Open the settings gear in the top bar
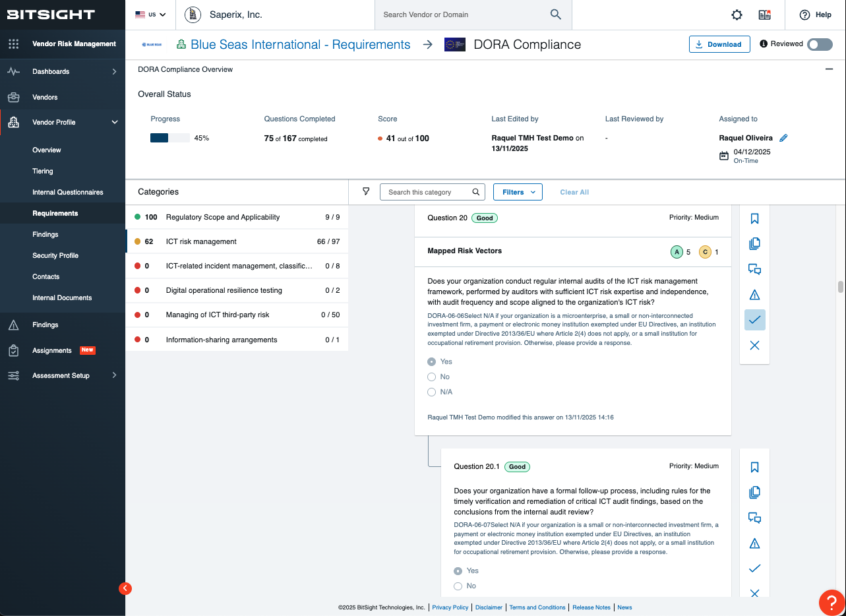 737,15
